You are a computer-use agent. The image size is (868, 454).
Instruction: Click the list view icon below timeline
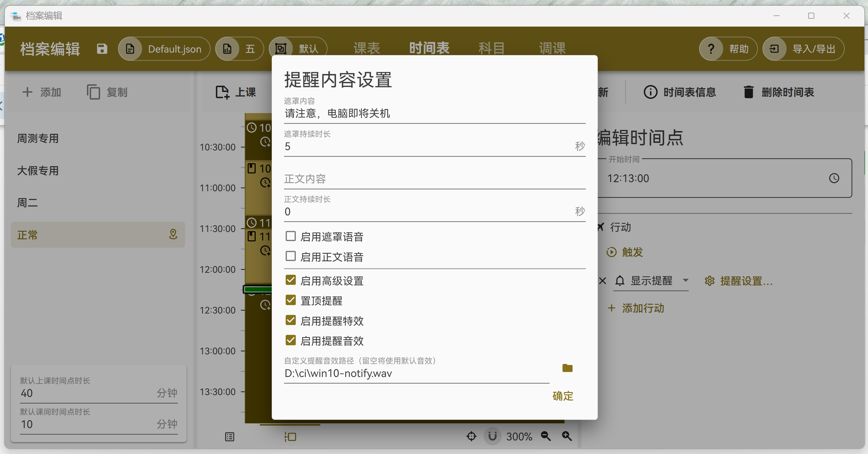229,437
